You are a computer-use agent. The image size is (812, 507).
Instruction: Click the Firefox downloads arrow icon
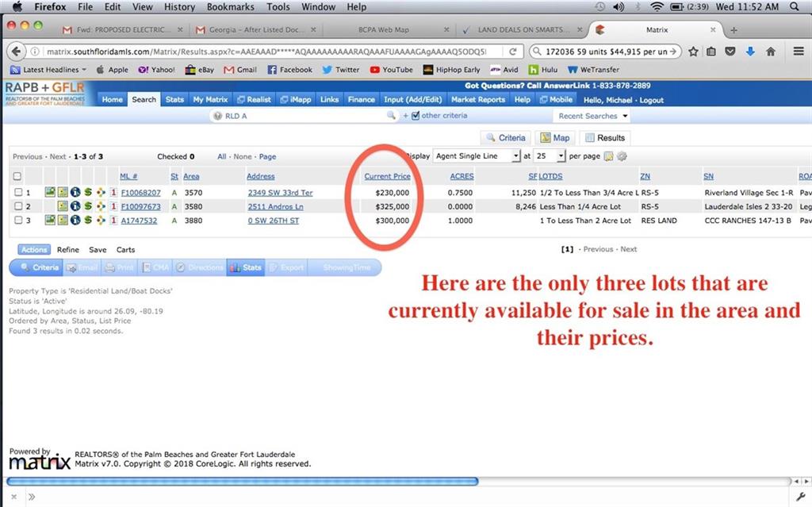pos(750,52)
